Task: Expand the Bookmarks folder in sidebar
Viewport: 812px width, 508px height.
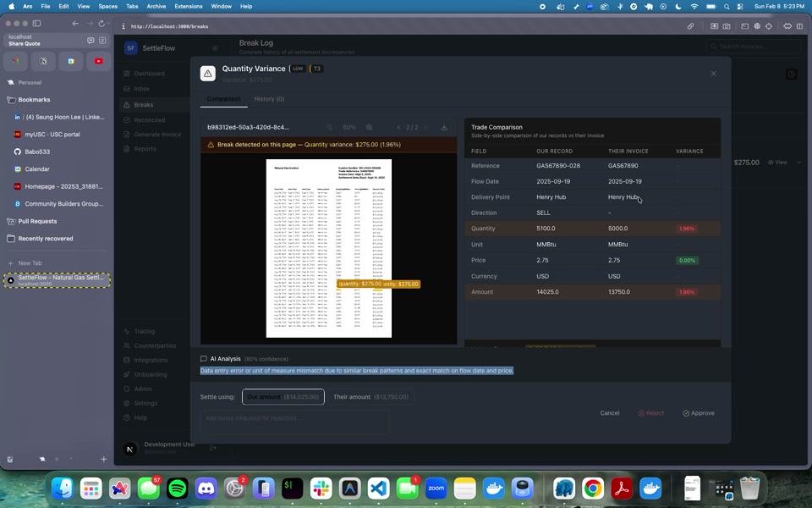Action: click(x=34, y=100)
